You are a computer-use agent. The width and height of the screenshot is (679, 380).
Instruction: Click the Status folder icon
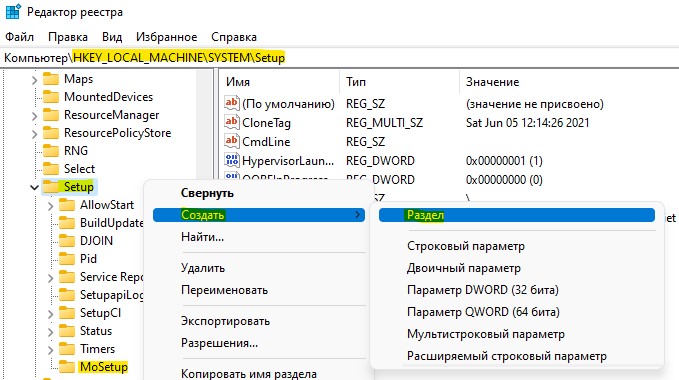coord(67,331)
